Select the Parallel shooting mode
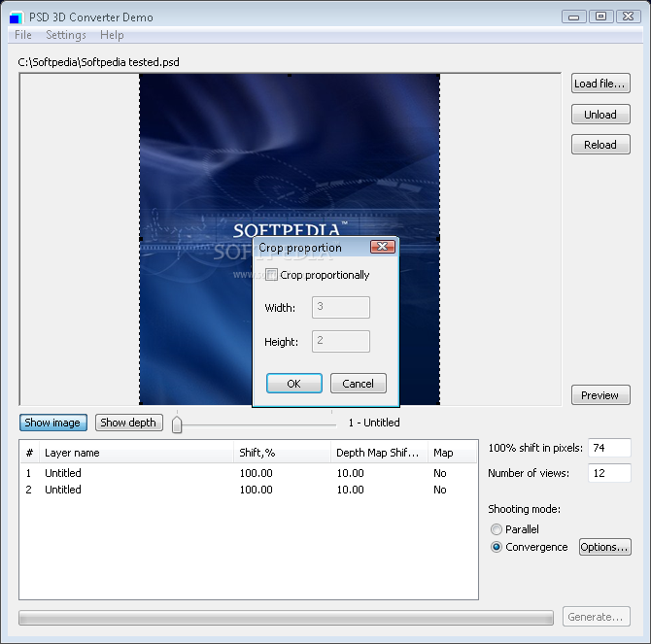 coord(497,529)
